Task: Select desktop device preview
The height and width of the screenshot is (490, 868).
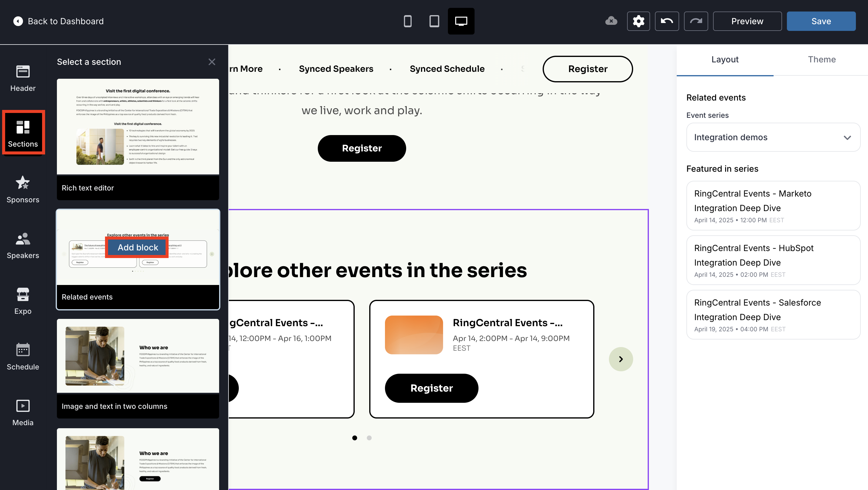Action: point(461,21)
